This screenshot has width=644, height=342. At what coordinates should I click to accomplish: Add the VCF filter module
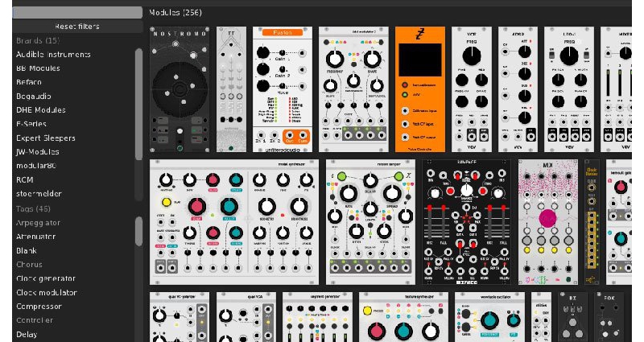click(472, 89)
